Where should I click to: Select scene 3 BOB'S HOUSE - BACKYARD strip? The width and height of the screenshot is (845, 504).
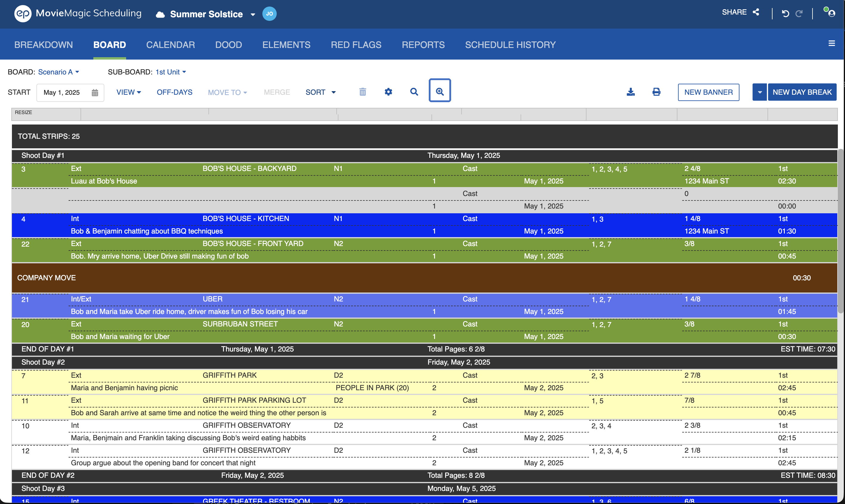click(424, 175)
